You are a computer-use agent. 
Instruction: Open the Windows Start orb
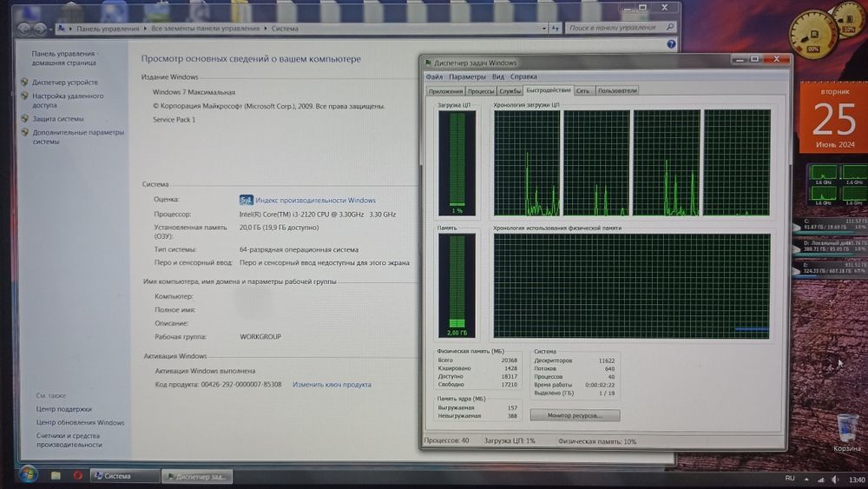pos(28,474)
